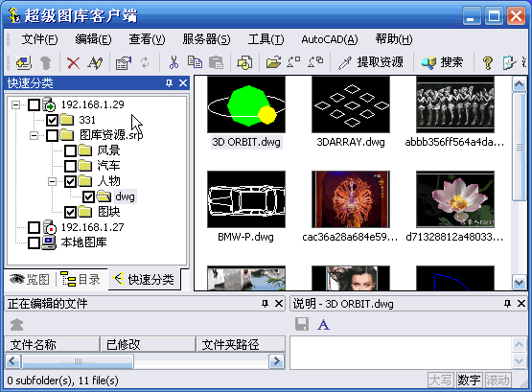
Task: Collapse the 192.168.1.29 server node
Action: coord(15,104)
